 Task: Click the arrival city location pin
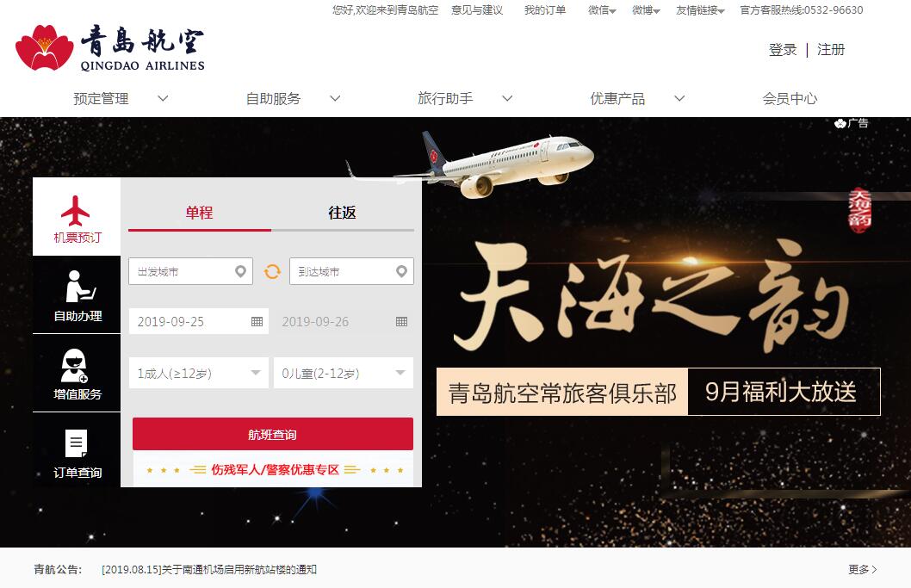coord(401,271)
